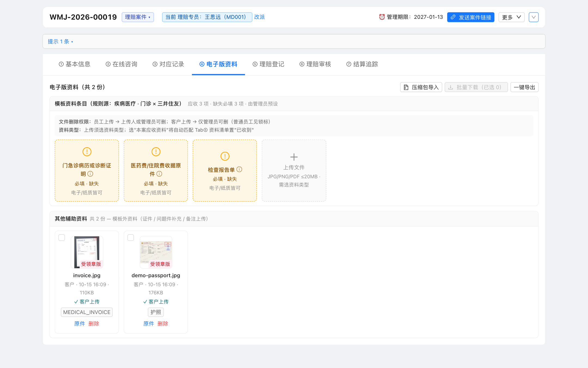Click warning icon on 医药费/住院费收据原件 card
Screen dimensions: 588x368
pyautogui.click(x=156, y=152)
